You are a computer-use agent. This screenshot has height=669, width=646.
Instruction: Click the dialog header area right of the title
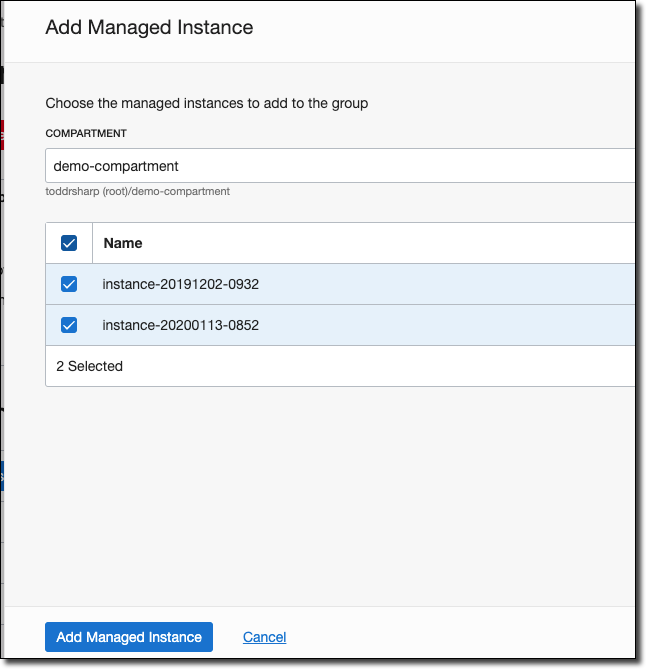[x=450, y=27]
